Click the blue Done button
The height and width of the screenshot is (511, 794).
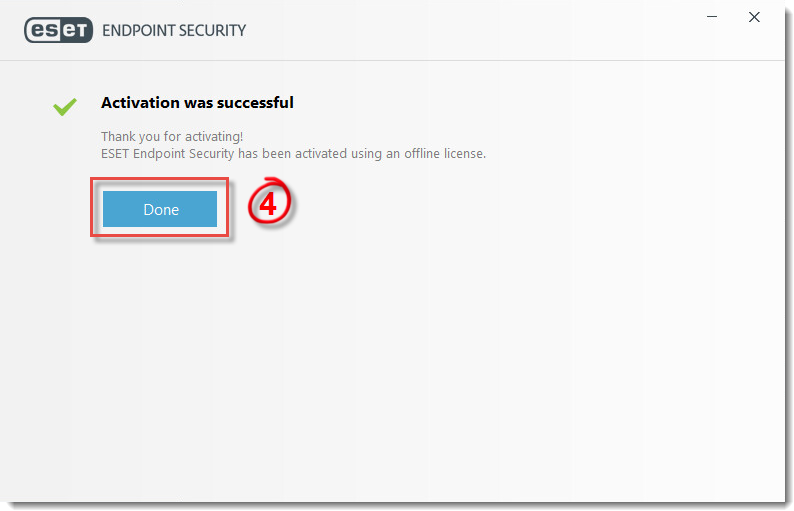(160, 209)
